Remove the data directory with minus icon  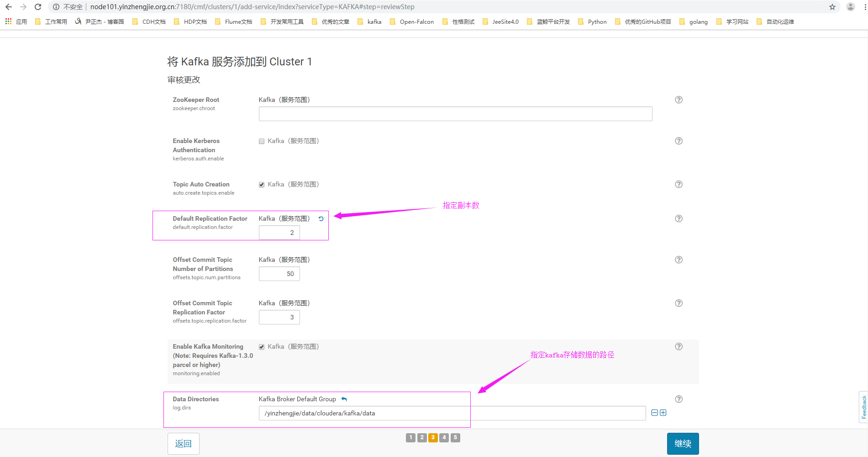(654, 412)
